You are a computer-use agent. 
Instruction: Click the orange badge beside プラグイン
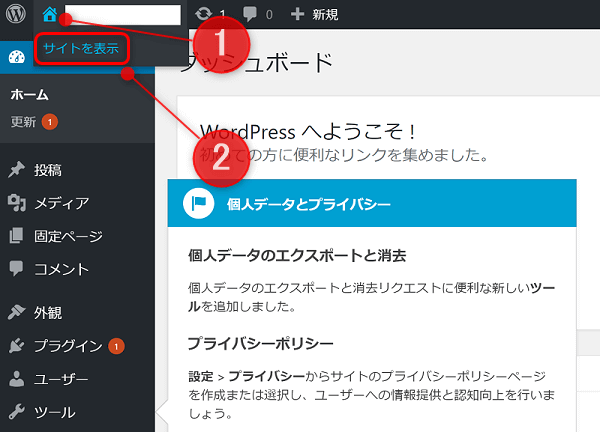116,346
